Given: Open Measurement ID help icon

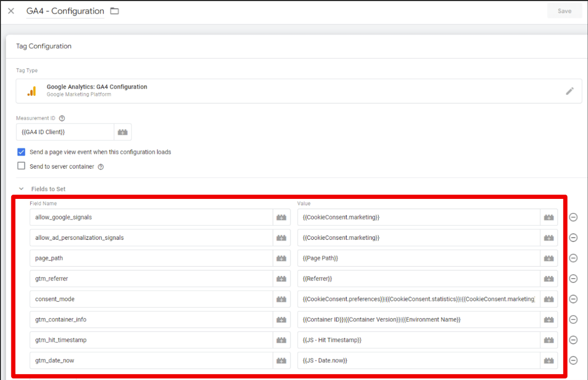Looking at the screenshot, I should pyautogui.click(x=62, y=118).
